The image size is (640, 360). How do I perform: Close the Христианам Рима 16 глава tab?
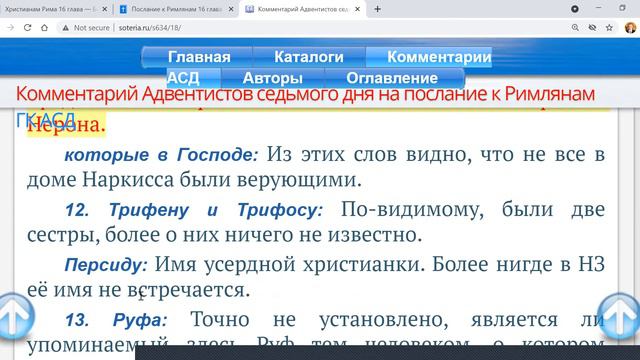pos(104,9)
